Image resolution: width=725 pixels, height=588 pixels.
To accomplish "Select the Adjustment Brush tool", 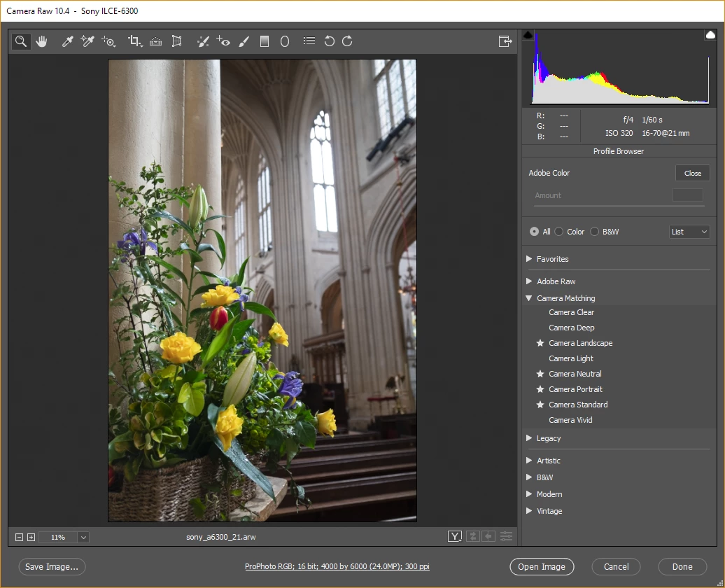I will tap(244, 41).
